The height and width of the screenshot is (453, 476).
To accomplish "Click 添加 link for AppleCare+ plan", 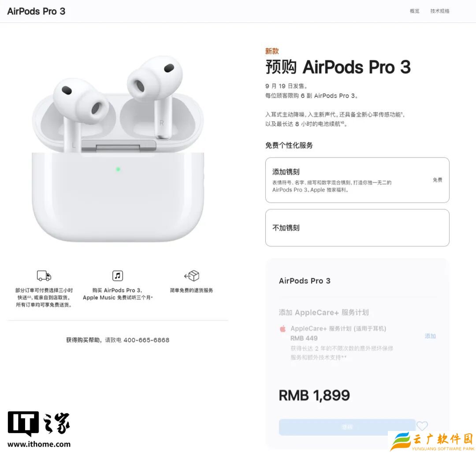I will point(430,336).
